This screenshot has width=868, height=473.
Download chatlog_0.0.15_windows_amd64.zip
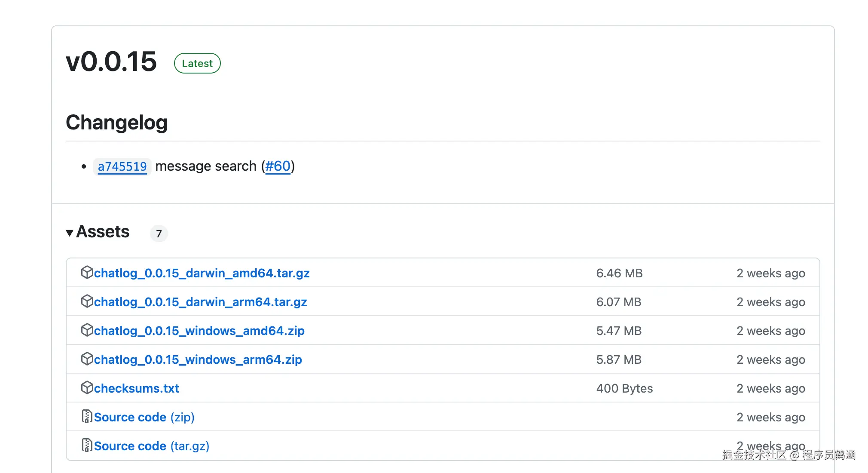point(199,331)
